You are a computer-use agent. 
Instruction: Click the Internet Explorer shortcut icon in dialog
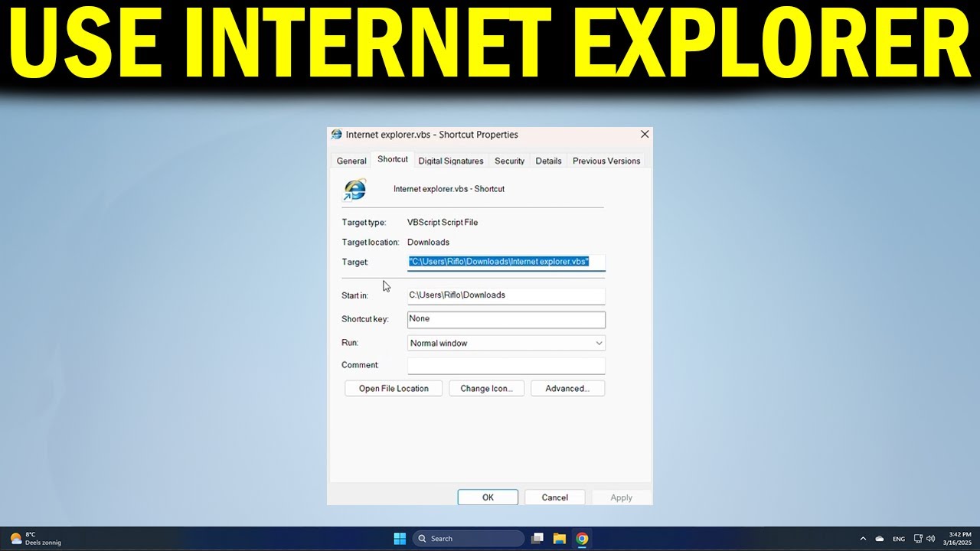[354, 189]
